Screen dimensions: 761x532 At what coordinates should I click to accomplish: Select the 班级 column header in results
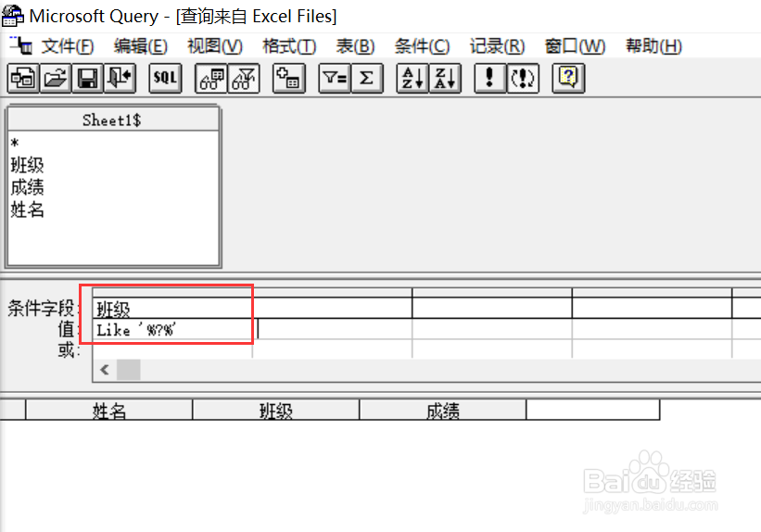(275, 411)
